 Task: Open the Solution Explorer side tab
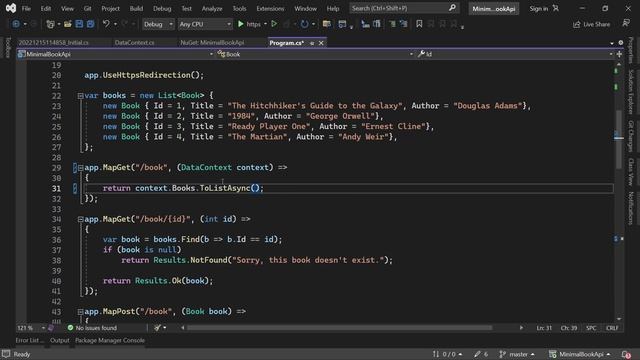(631, 92)
